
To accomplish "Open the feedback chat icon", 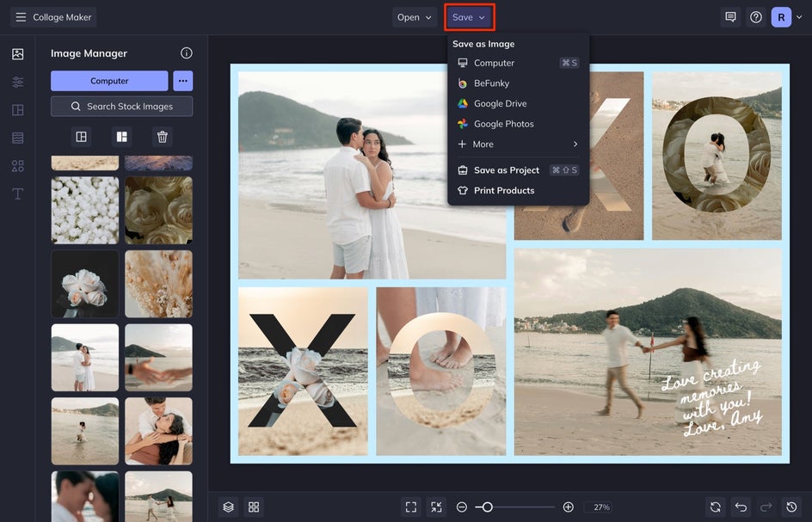I will tap(730, 17).
